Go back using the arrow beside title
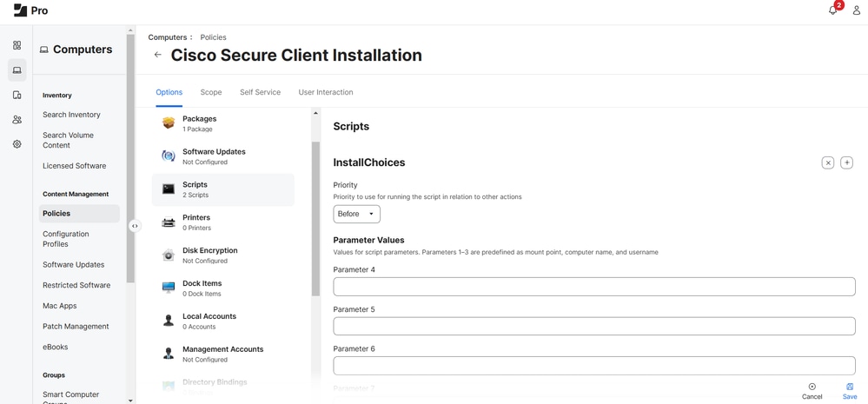This screenshot has height=404, width=868. click(x=157, y=55)
